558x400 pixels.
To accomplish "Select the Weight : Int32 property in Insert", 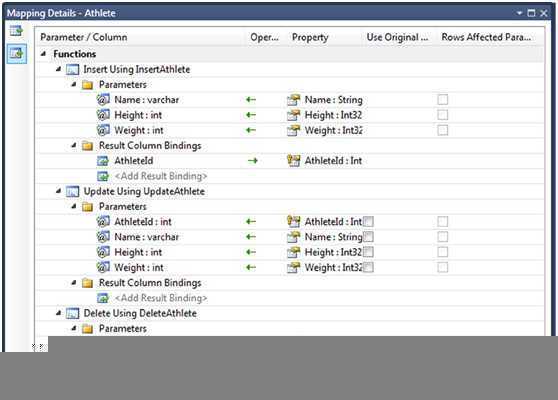I will pyautogui.click(x=333, y=131).
